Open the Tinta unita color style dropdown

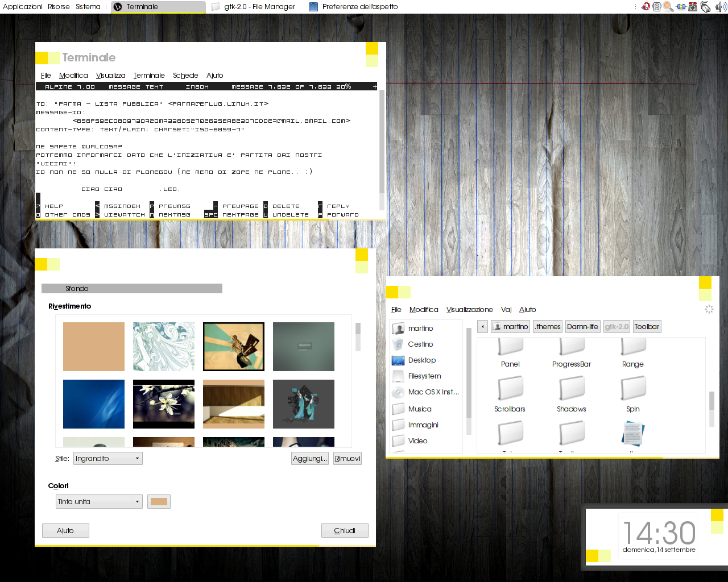coord(98,501)
